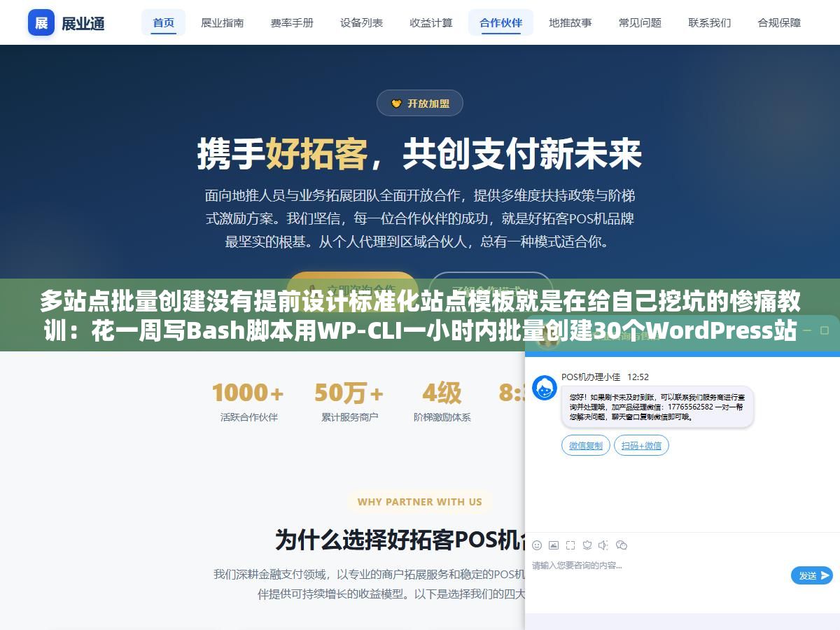Click the 开放加盟 badge
The image size is (840, 630).
[420, 104]
